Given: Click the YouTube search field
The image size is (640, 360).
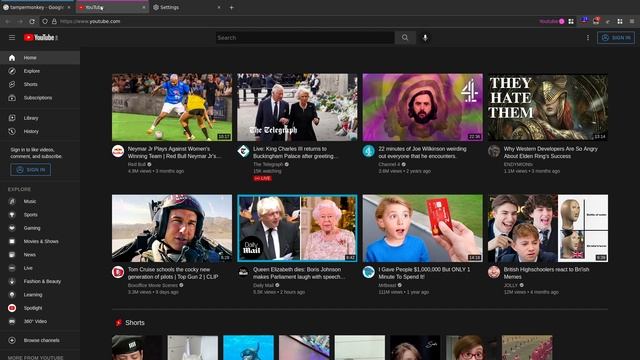Looking at the screenshot, I should (x=305, y=38).
